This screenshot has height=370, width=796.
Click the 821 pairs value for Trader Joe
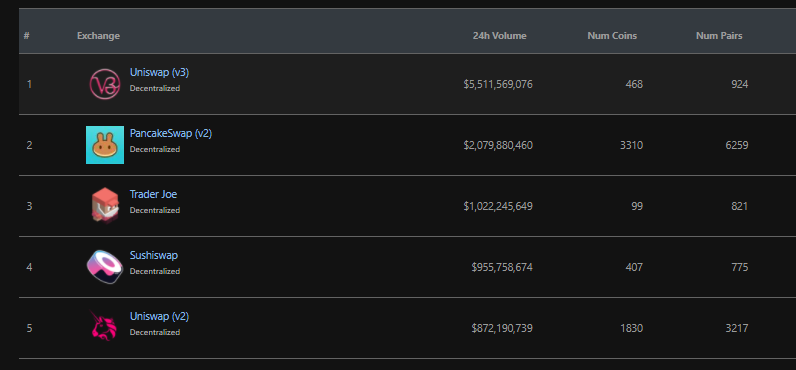point(740,207)
